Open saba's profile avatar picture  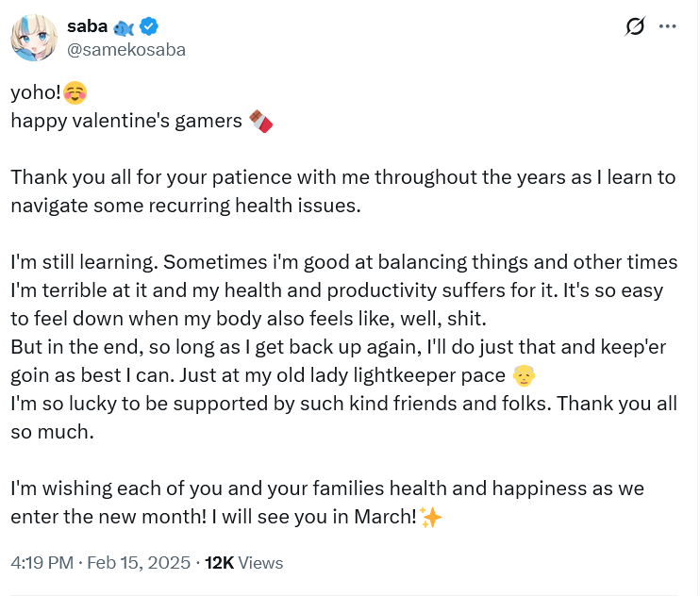[34, 38]
